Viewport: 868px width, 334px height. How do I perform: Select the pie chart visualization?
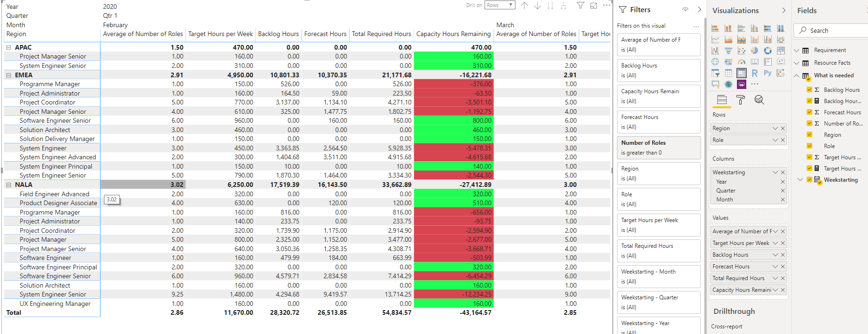tap(754, 50)
